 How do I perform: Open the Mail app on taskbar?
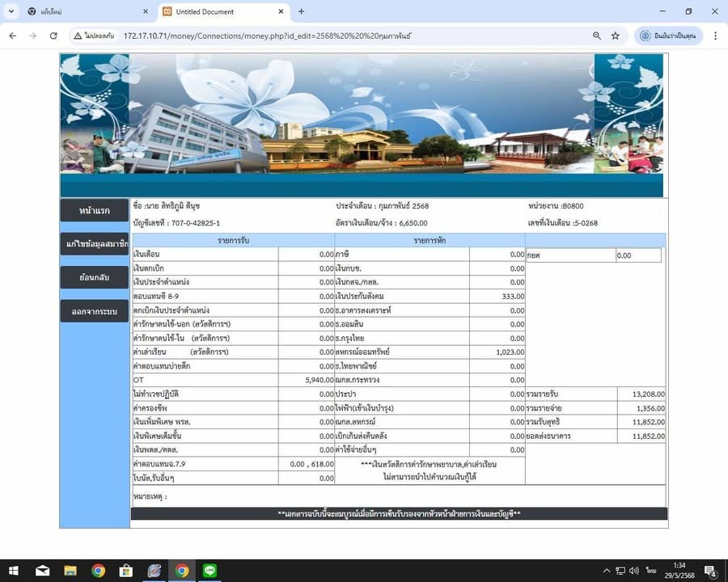(43, 571)
